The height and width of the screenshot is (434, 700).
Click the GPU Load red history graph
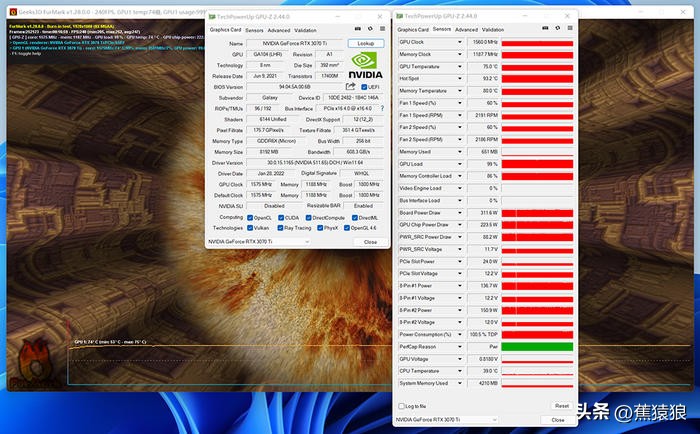(x=537, y=164)
